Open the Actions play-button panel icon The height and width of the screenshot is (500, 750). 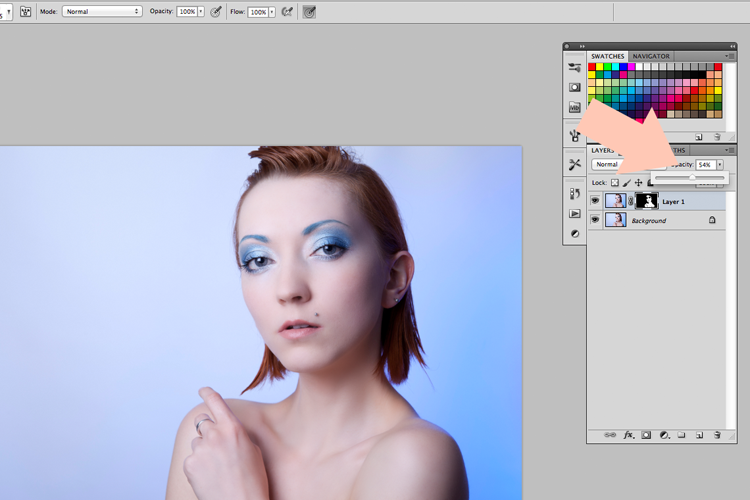click(574, 213)
